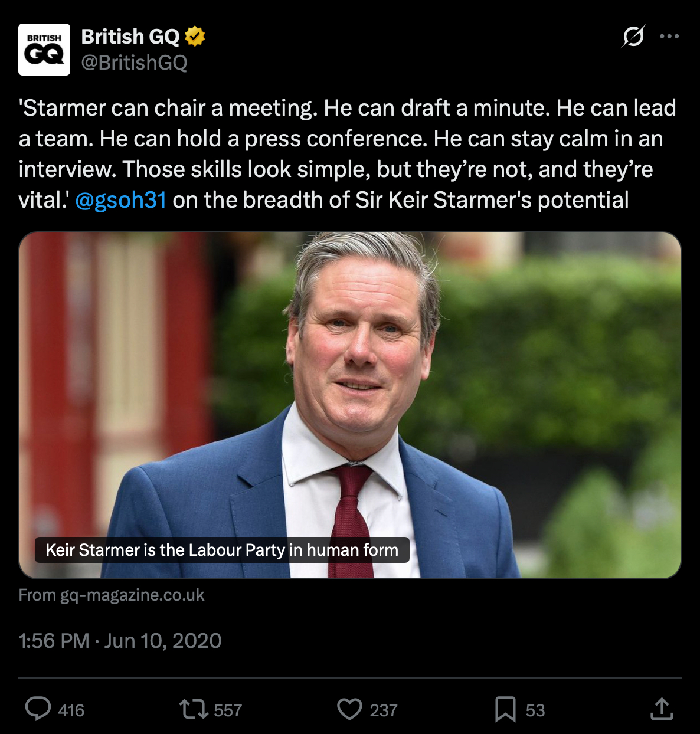The width and height of the screenshot is (700, 734).
Task: Click the 1:56 PM Jun 10, 2020 timestamp
Action: (120, 641)
